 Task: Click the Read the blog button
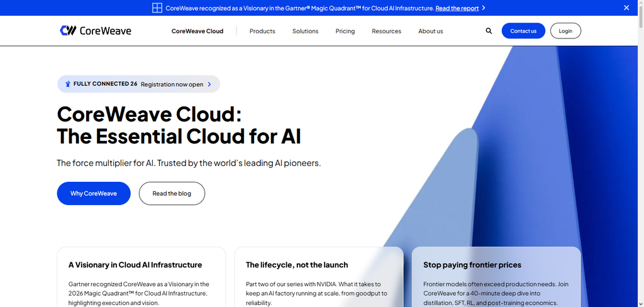coord(172,193)
